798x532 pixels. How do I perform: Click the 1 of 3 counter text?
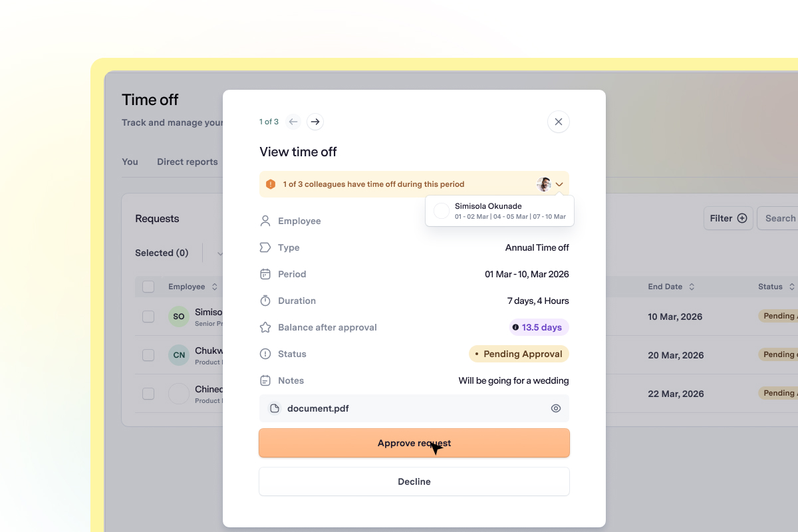click(269, 122)
